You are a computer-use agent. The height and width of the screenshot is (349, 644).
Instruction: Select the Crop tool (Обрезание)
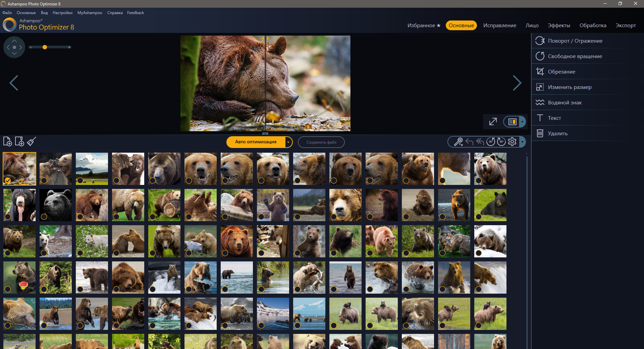tap(561, 72)
